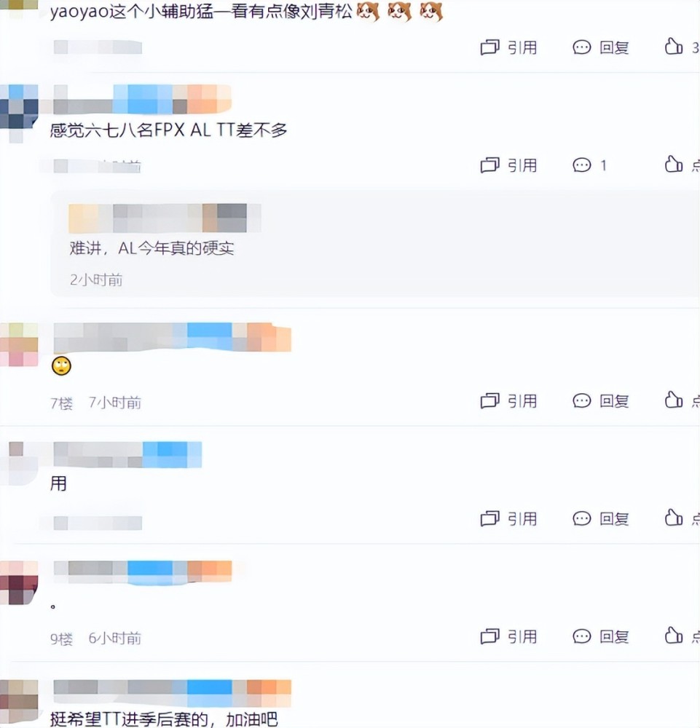Open the 1 reply on FPX comment
This screenshot has width=700, height=728.
pyautogui.click(x=590, y=165)
